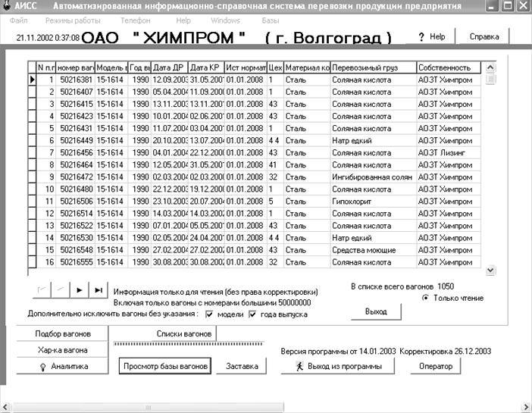Click the Дата КР column header

206,67
